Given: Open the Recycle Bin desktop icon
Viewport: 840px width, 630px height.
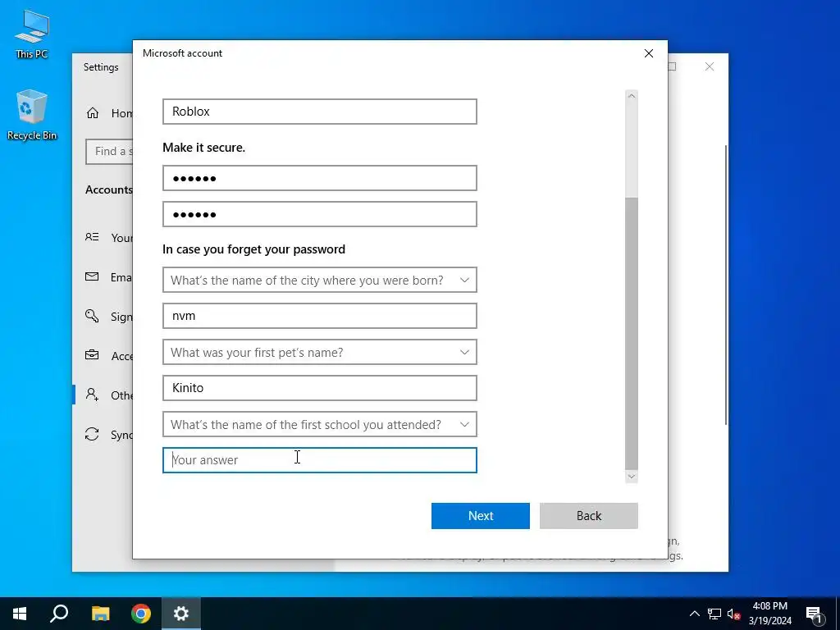Looking at the screenshot, I should (32, 115).
